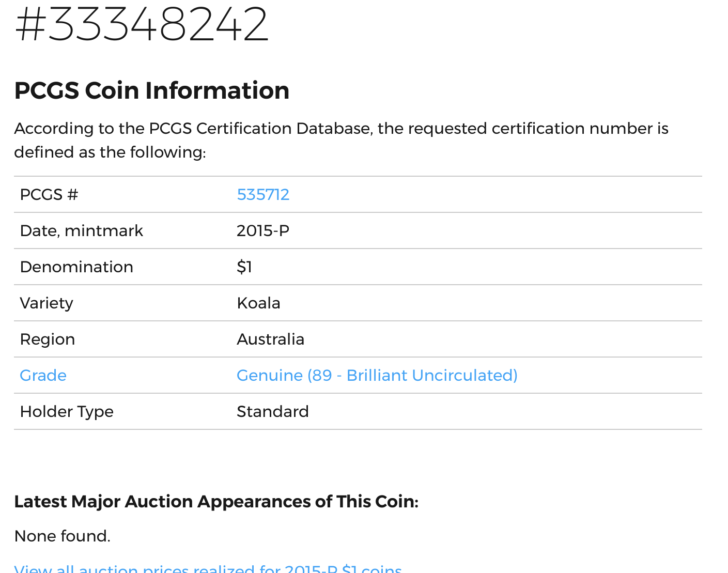This screenshot has height=573, width=728.
Task: Select the Australia region value
Action: [270, 339]
